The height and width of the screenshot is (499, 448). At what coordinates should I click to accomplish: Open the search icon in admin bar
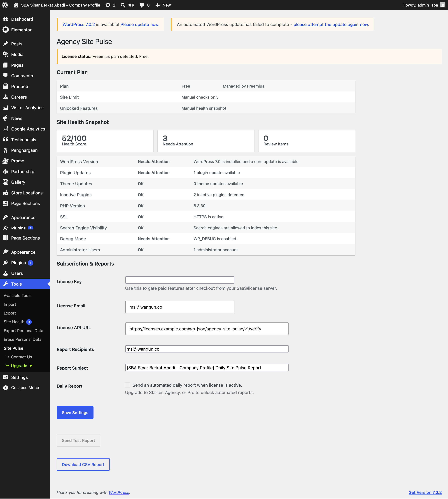(123, 5)
